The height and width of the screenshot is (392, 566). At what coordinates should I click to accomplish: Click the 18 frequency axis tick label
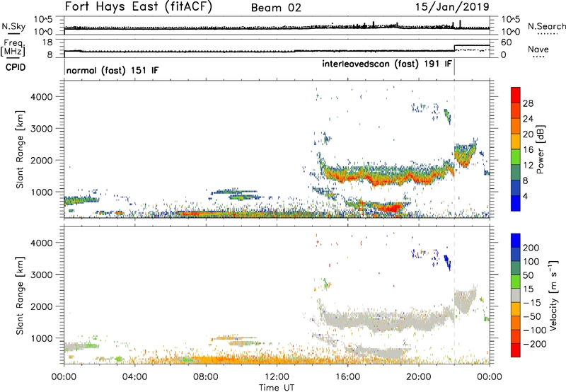click(47, 42)
